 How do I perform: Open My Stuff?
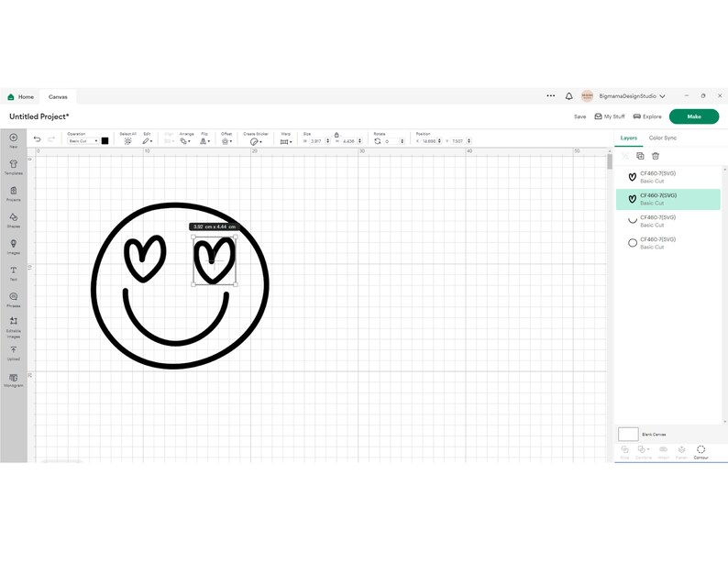(x=610, y=116)
